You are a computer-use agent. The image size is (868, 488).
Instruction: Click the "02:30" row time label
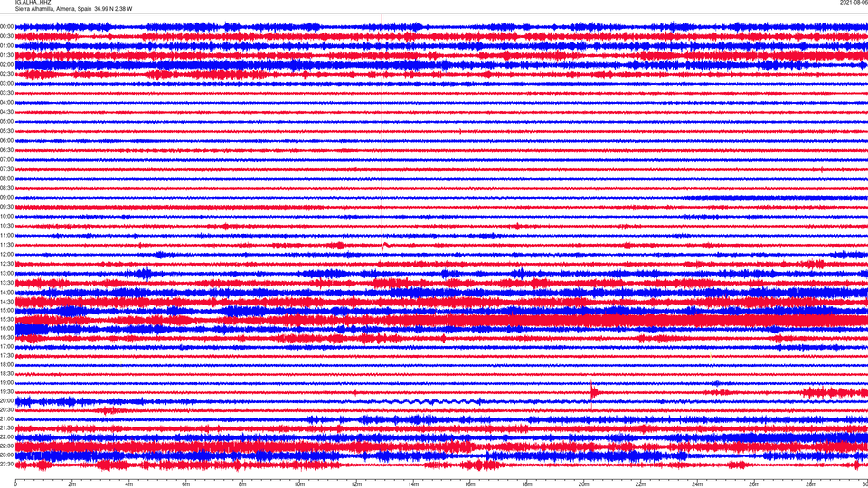coord(6,74)
